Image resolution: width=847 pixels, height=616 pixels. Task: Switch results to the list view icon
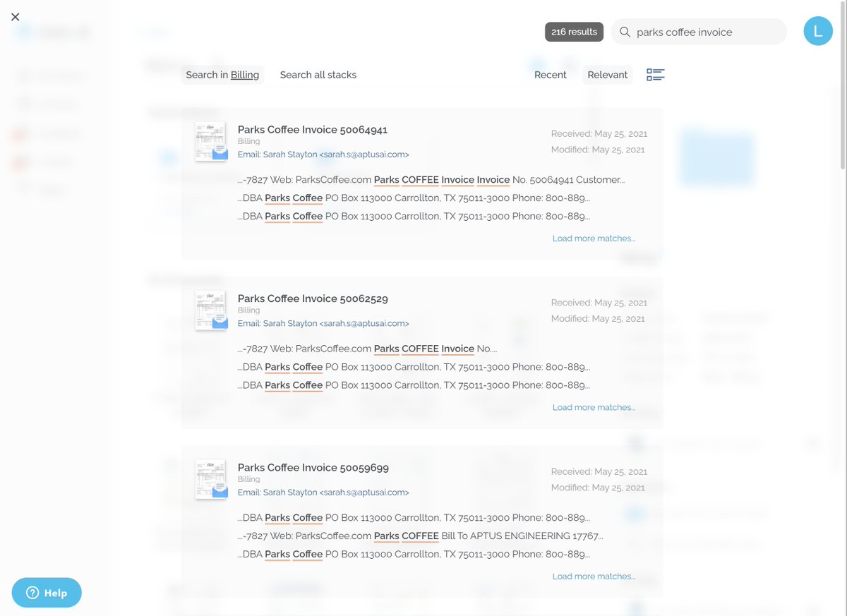click(x=656, y=75)
